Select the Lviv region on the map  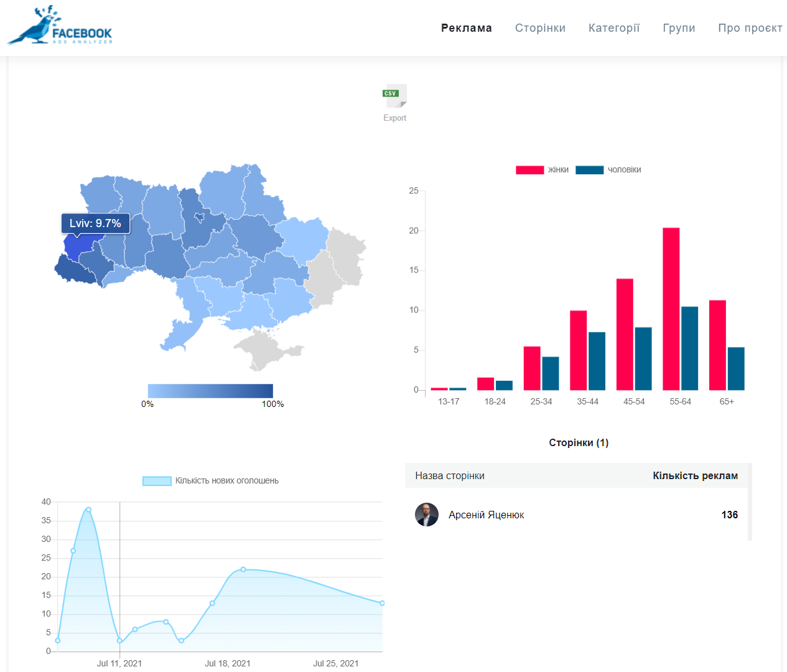[80, 247]
